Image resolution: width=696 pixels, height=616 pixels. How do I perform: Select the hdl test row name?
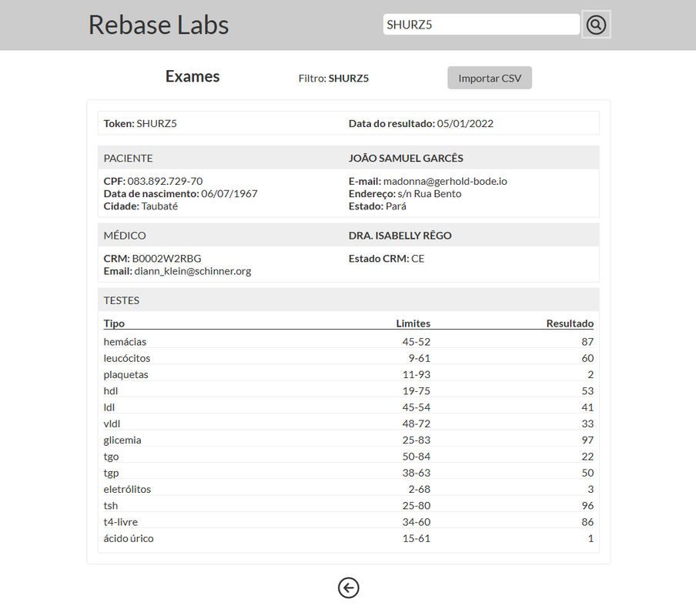coord(111,391)
